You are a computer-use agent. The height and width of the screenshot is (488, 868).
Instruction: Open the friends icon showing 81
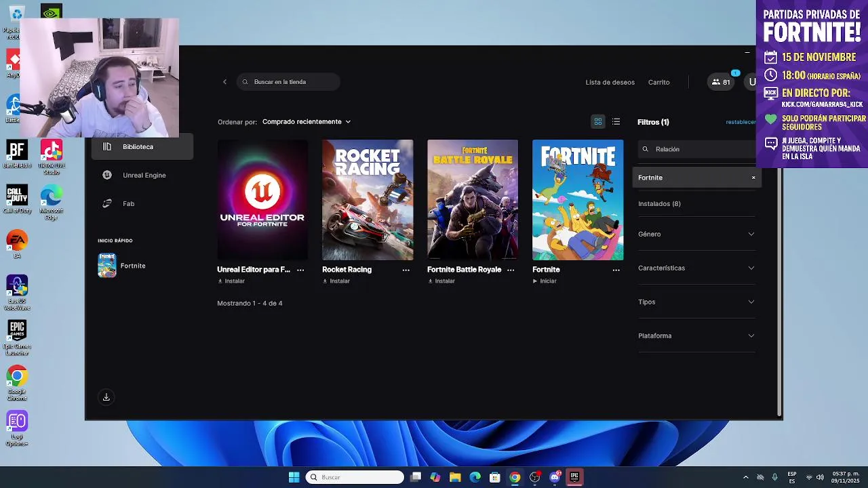point(720,82)
